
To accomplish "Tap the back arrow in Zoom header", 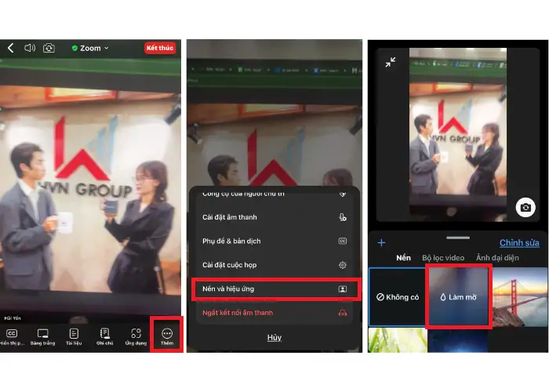I will [10, 48].
